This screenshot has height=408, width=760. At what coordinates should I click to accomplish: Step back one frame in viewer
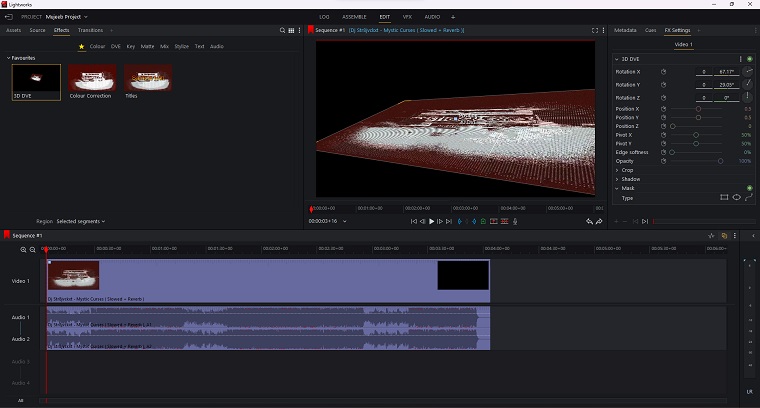coord(422,221)
